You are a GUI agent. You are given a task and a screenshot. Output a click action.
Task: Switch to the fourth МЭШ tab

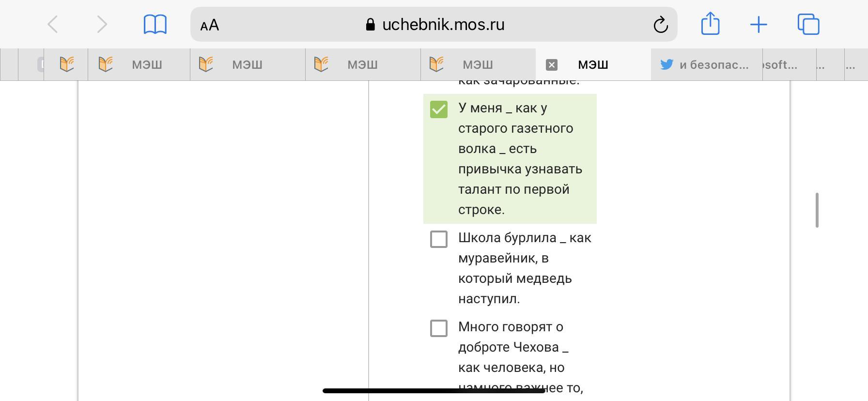pos(478,64)
